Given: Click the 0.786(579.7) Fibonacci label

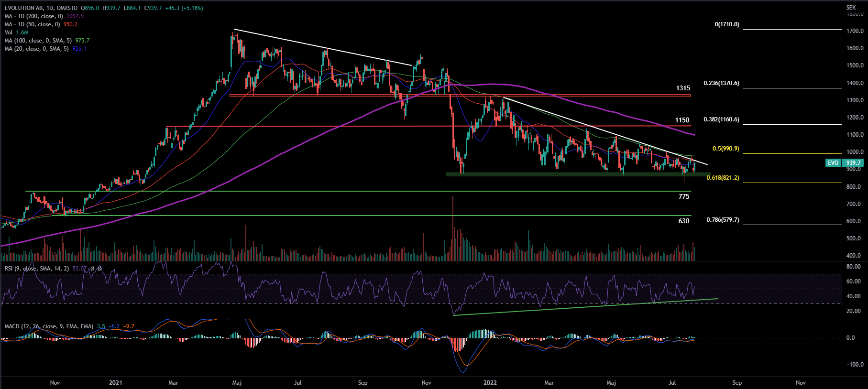Looking at the screenshot, I should [723, 220].
